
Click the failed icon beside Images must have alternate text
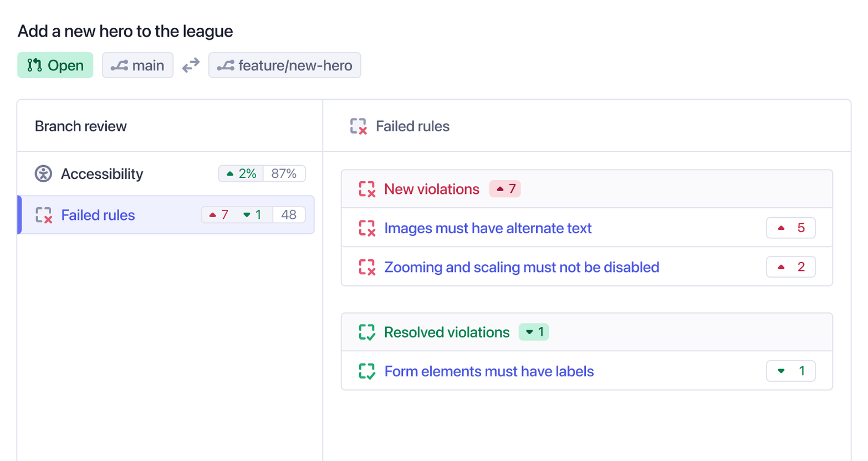pos(367,228)
